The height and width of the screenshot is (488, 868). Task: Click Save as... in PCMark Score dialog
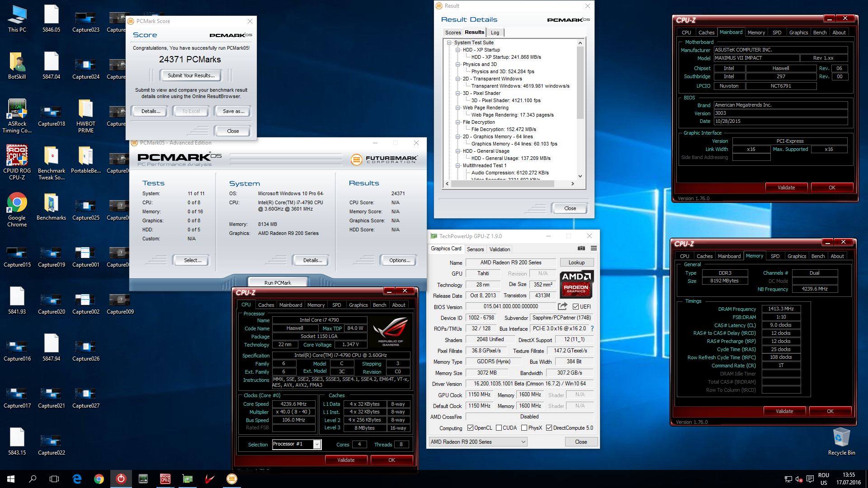[233, 111]
